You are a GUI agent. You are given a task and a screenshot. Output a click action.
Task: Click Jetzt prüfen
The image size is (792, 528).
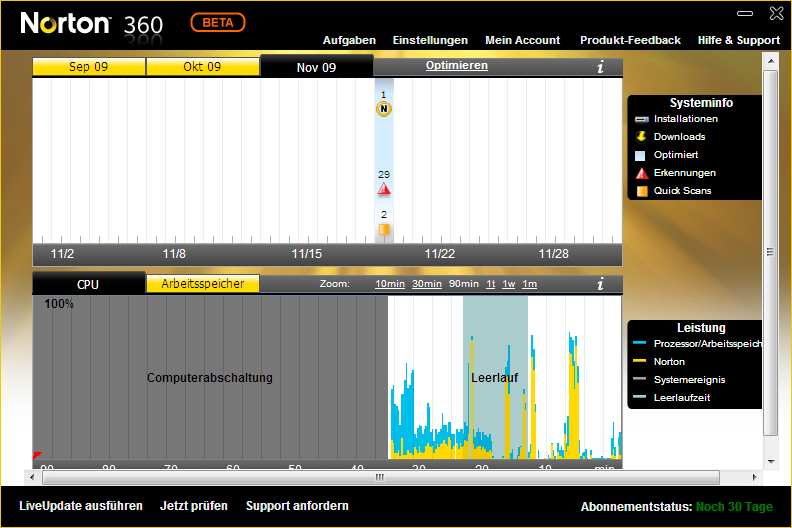(x=194, y=506)
